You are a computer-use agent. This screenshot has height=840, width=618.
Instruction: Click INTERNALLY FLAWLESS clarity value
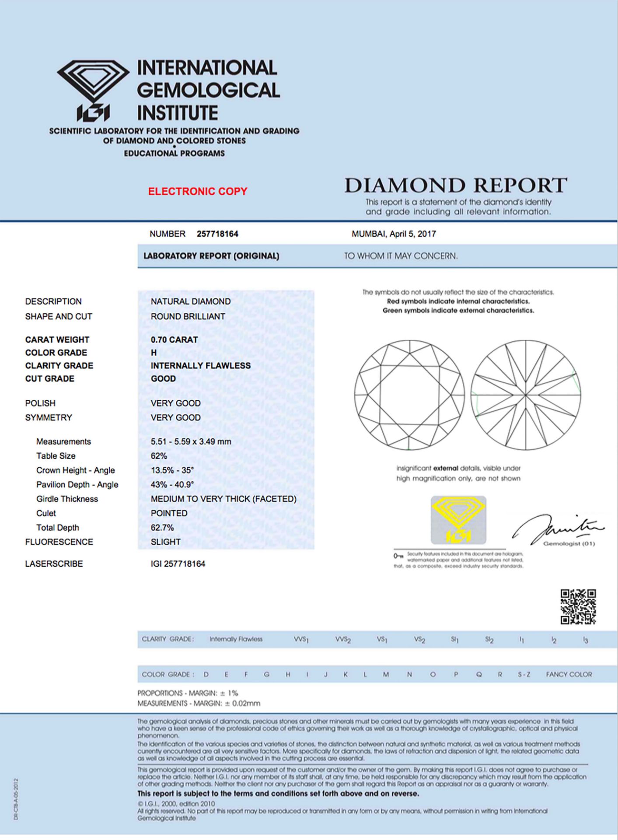pos(201,366)
